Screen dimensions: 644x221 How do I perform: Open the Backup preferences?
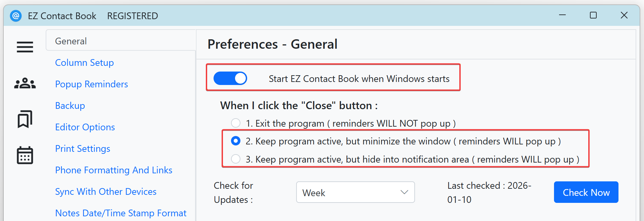point(70,105)
